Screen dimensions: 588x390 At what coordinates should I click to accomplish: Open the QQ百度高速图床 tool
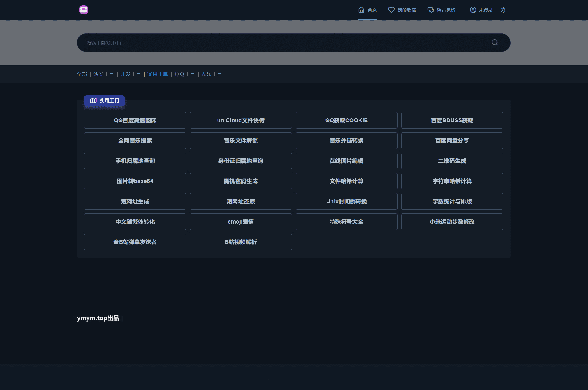[135, 120]
